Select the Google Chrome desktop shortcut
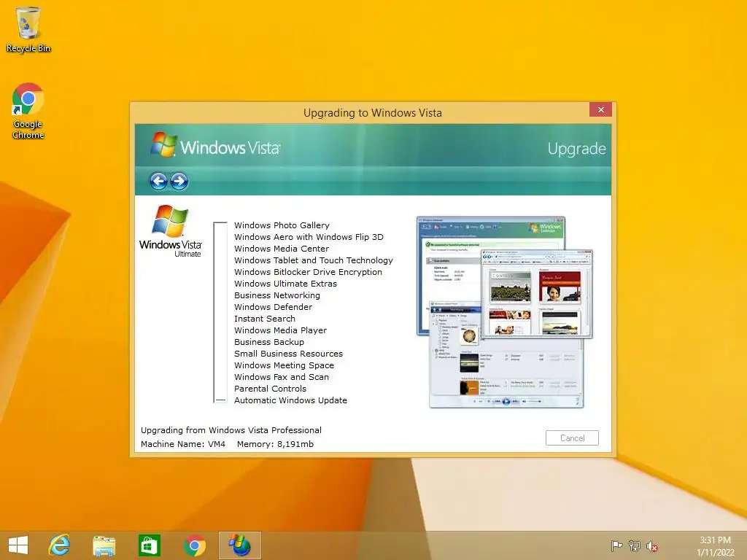The image size is (747, 560). click(28, 111)
